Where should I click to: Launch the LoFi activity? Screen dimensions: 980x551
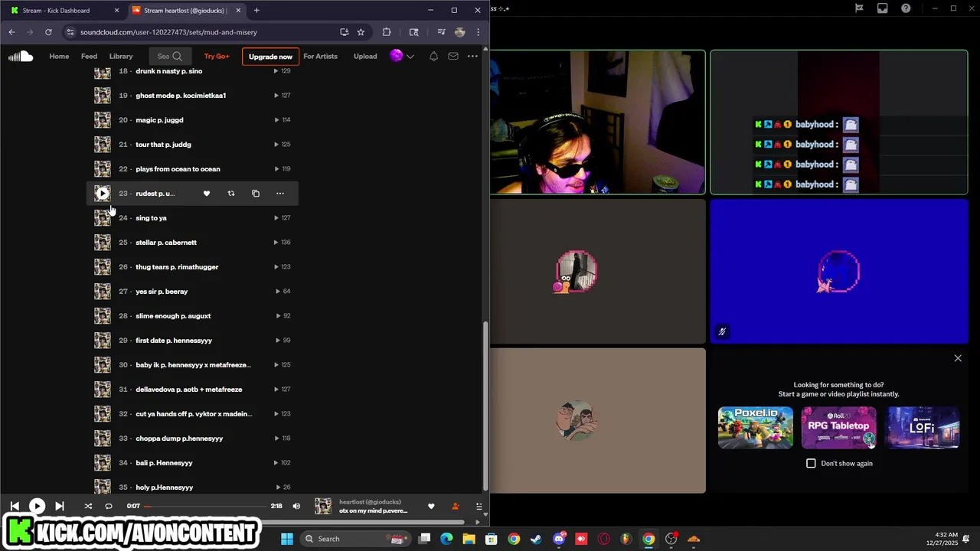coord(922,428)
